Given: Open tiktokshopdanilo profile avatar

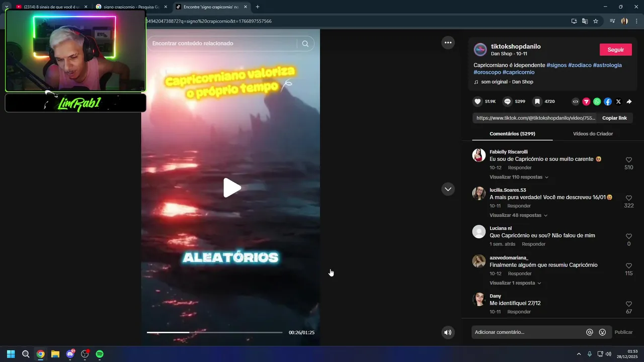Looking at the screenshot, I should click(480, 50).
